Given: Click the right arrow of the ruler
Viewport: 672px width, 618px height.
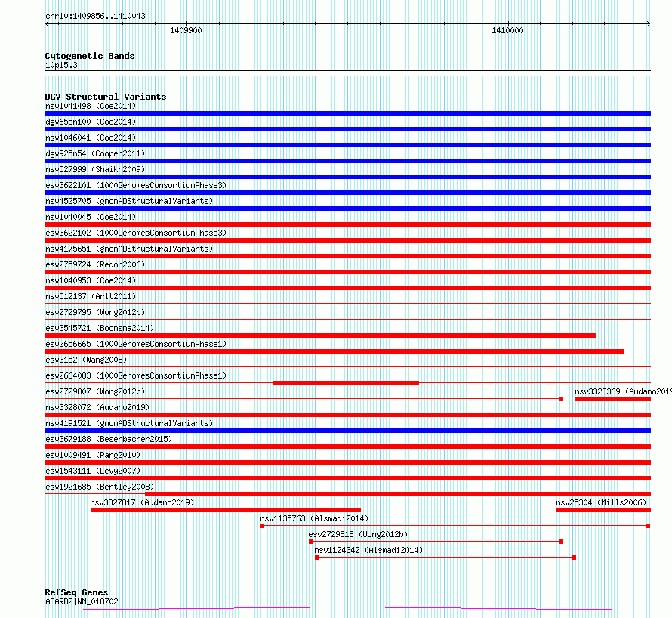Looking at the screenshot, I should [649, 24].
